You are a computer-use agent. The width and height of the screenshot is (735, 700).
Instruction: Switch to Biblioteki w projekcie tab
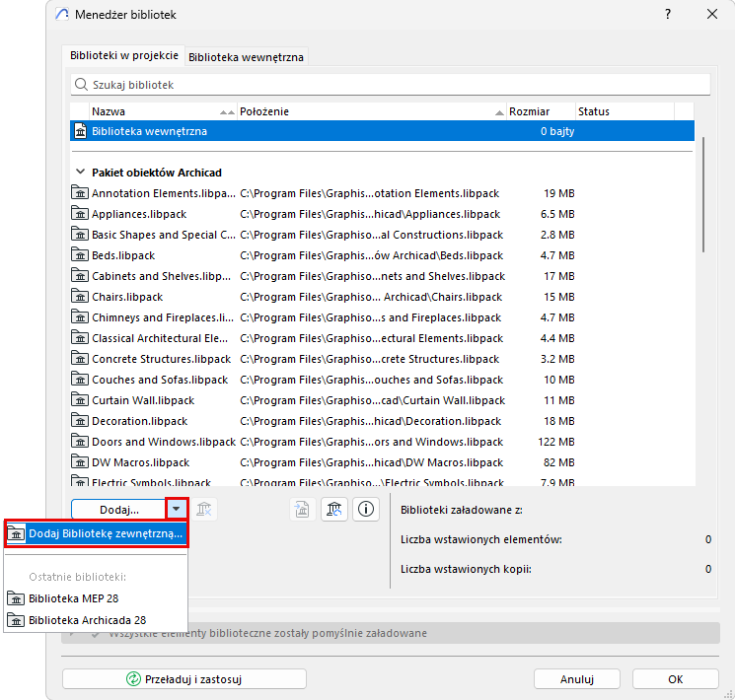tap(123, 55)
